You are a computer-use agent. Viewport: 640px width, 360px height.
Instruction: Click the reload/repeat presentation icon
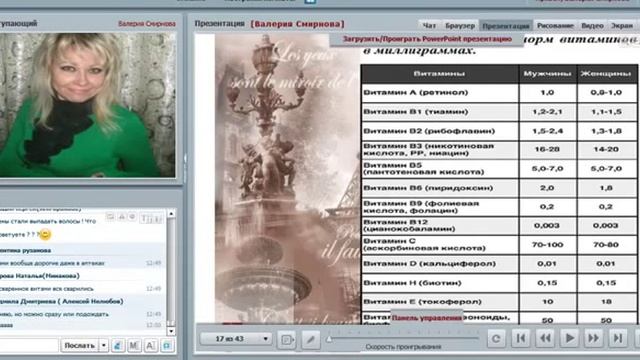(x=496, y=339)
